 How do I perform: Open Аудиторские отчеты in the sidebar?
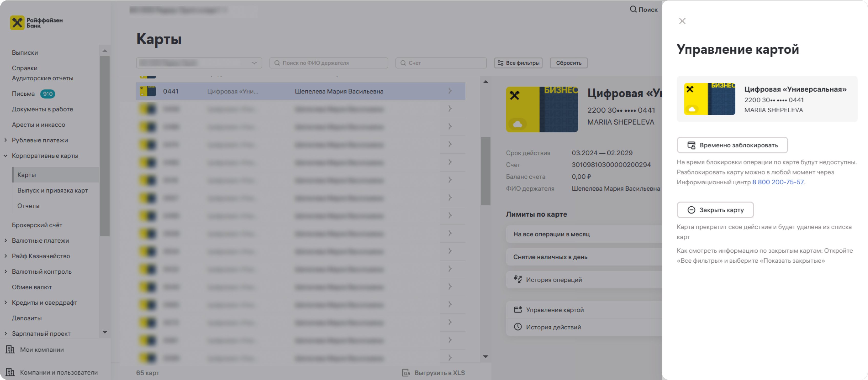tap(42, 78)
